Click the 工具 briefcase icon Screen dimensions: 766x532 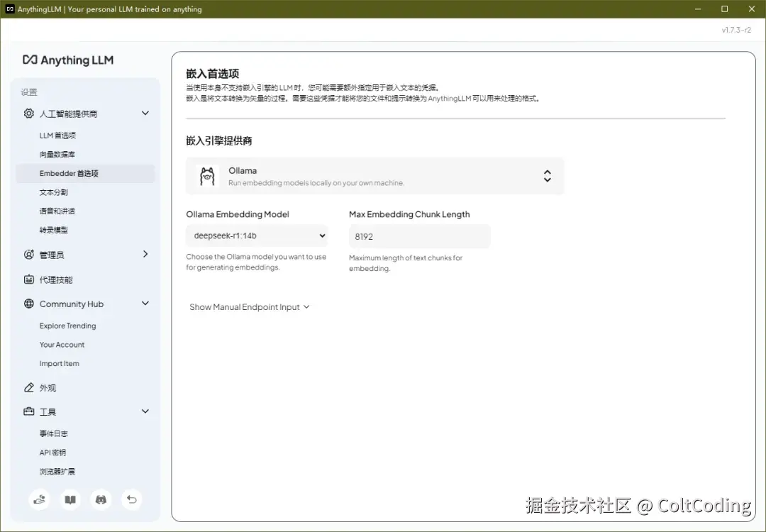coord(28,411)
